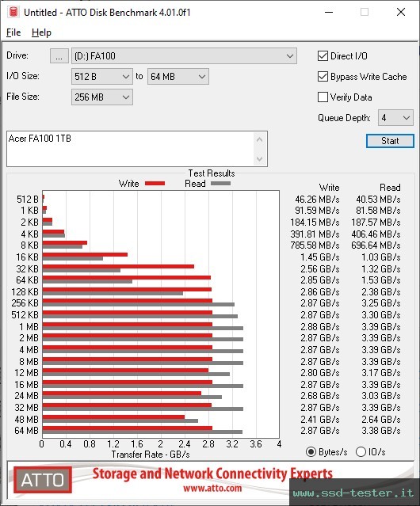The image size is (420, 506).
Task: Toggle the Bypass Write Cache checkbox
Action: pos(323,77)
